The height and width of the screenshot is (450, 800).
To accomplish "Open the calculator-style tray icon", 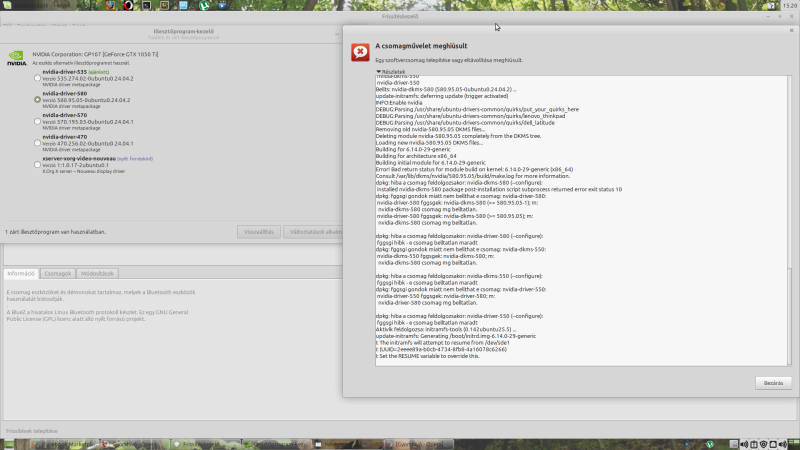I will 734,444.
